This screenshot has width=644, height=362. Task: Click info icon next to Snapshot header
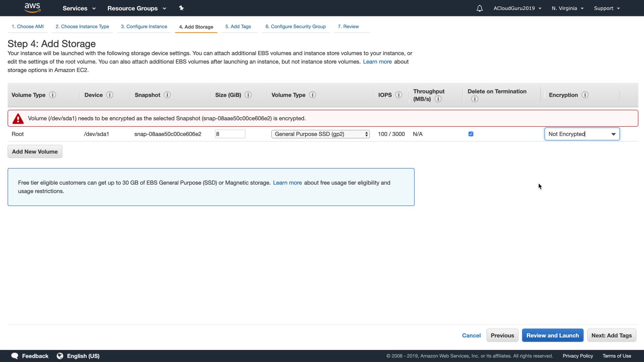167,95
